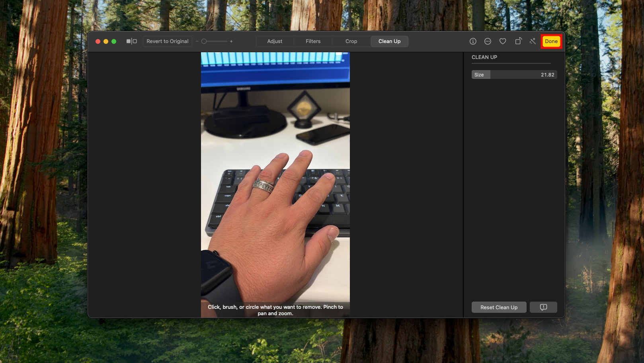Click the smartphone on the desk in photo
This screenshot has width=644, height=363.
(x=323, y=134)
